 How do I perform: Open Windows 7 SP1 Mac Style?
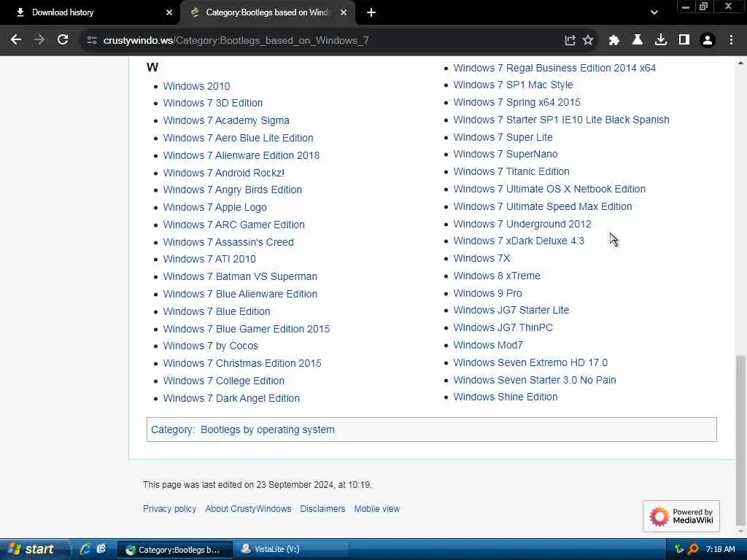point(513,85)
